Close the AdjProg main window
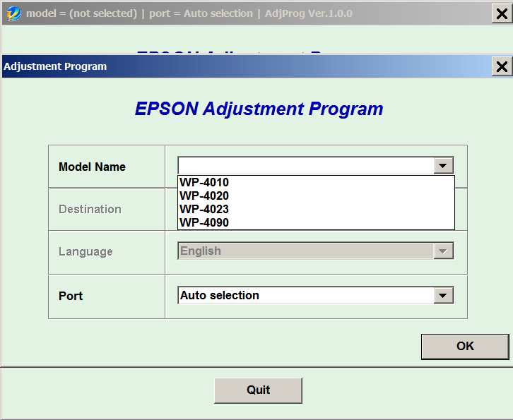 [502, 13]
